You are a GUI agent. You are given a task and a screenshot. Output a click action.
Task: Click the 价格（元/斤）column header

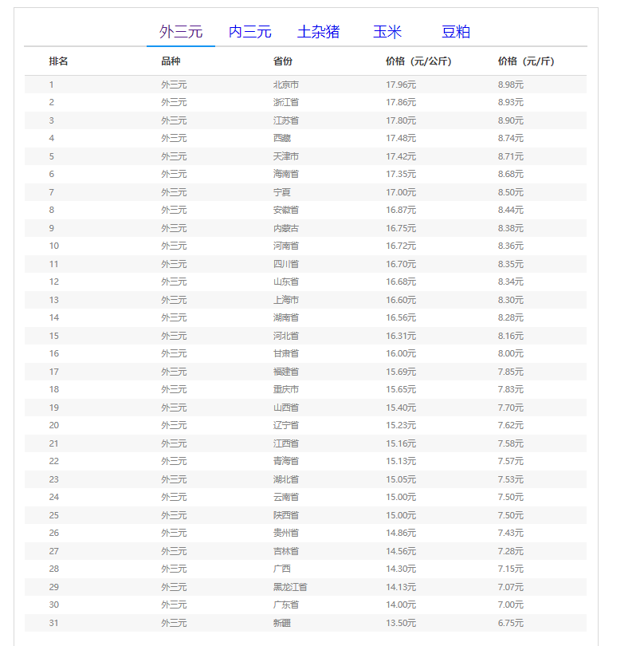point(526,61)
